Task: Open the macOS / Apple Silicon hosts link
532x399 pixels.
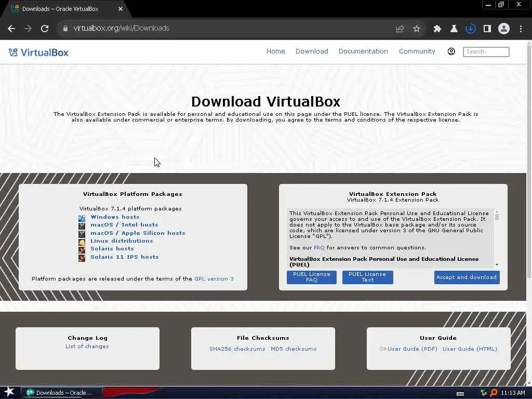Action: point(138,233)
